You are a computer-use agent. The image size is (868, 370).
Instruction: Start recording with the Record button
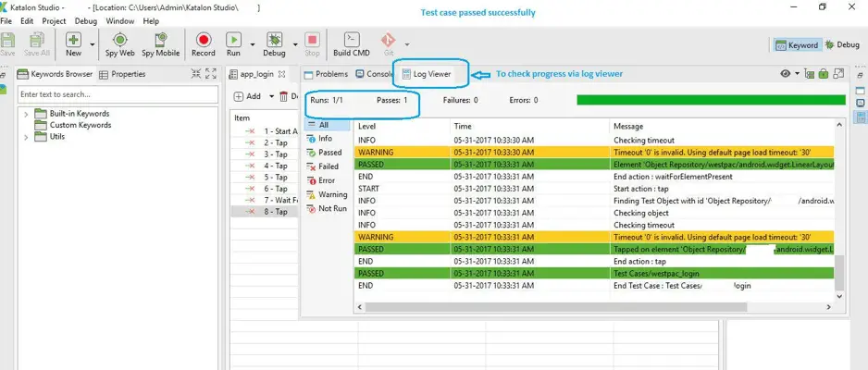204,43
